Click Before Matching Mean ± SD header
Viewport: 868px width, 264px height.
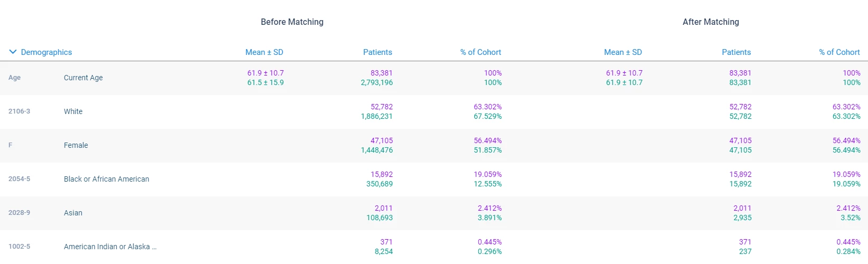pos(264,52)
